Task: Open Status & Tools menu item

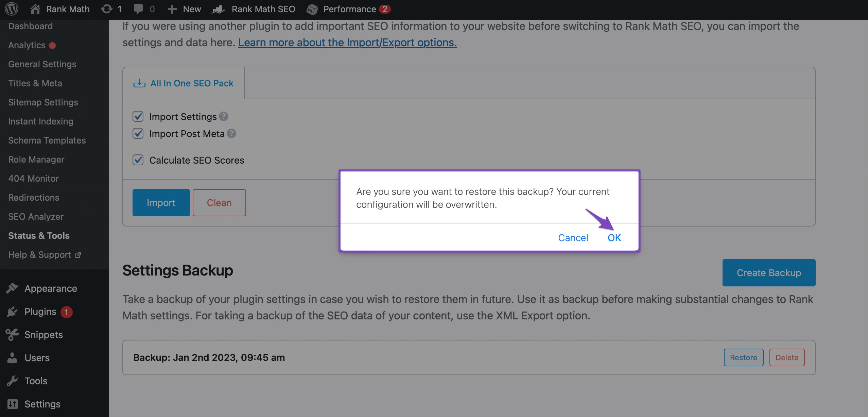Action: [x=39, y=235]
